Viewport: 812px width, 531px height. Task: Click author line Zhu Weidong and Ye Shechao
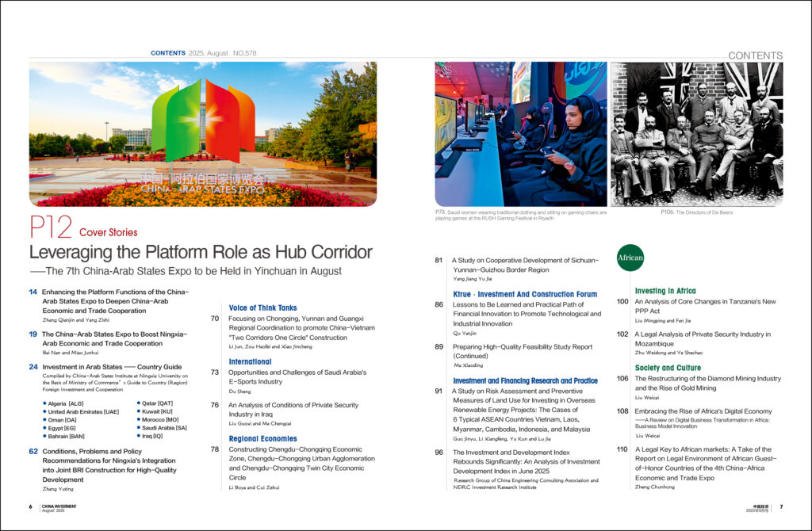pos(669,353)
